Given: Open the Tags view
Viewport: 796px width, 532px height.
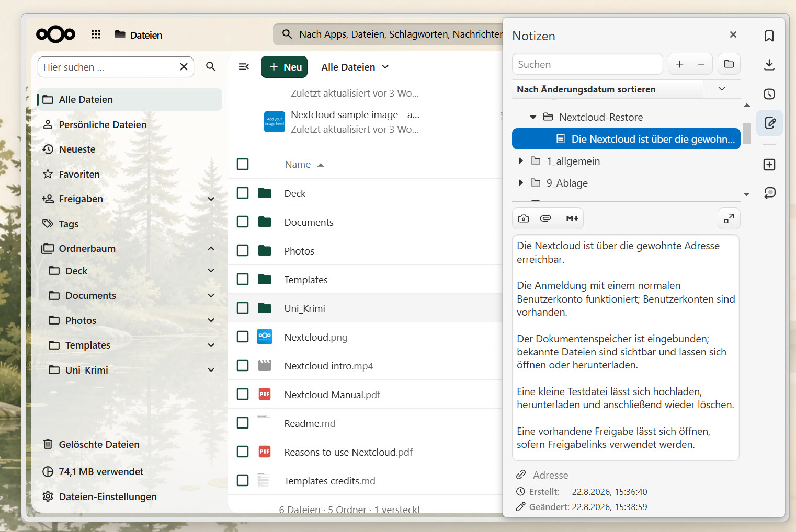Looking at the screenshot, I should click(130, 224).
